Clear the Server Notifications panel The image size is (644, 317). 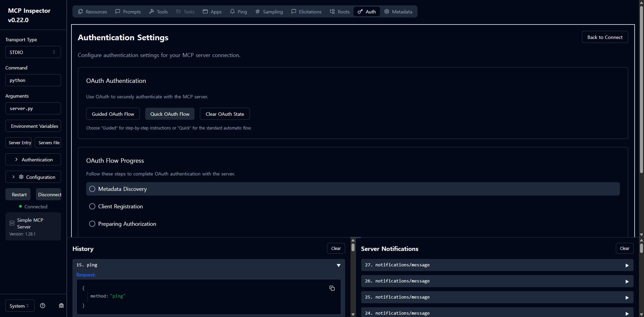coord(625,248)
